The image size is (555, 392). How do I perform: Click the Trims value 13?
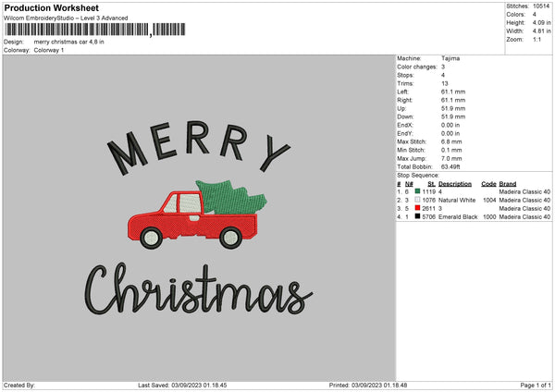click(x=445, y=83)
